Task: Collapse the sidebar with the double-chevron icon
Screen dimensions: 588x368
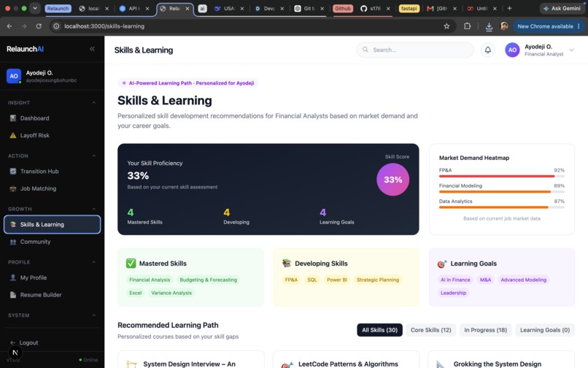Action: (92, 49)
